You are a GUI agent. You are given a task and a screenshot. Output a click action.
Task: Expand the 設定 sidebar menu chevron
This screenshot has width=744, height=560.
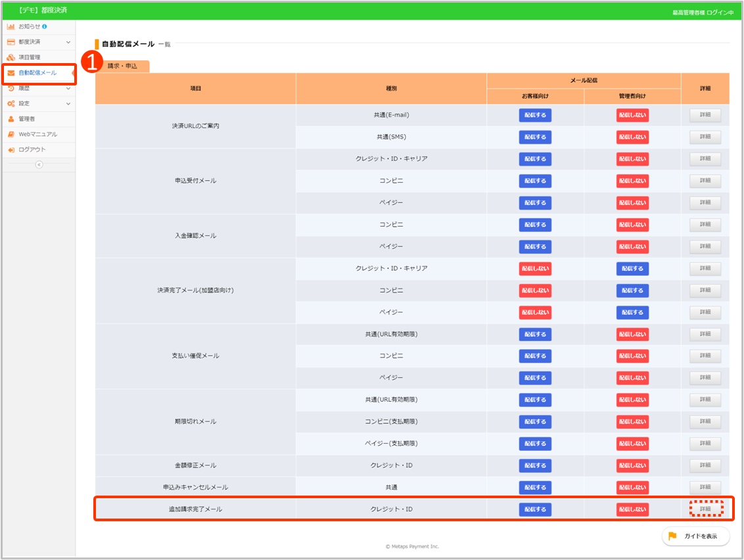(x=68, y=104)
